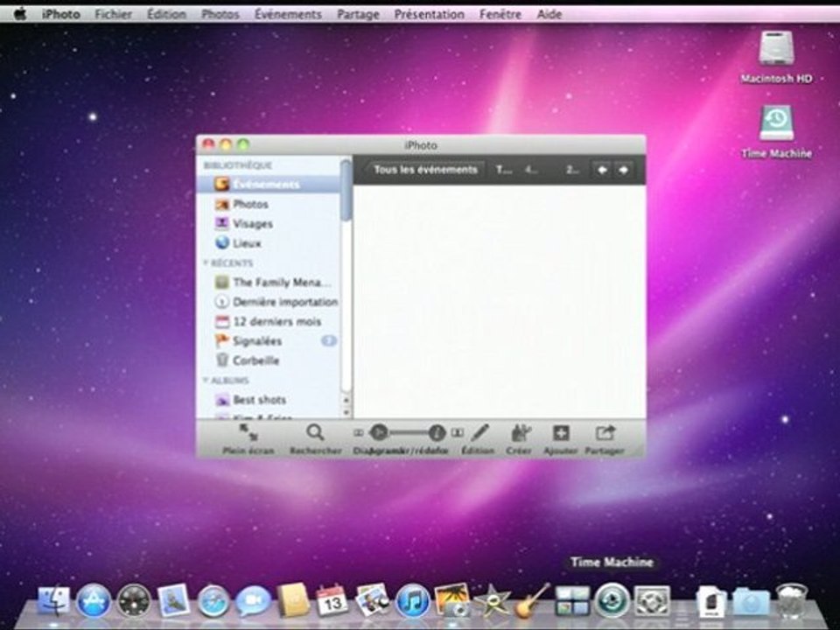This screenshot has width=840, height=630.
Task: Open Lieux in the sidebar
Action: pos(268,243)
